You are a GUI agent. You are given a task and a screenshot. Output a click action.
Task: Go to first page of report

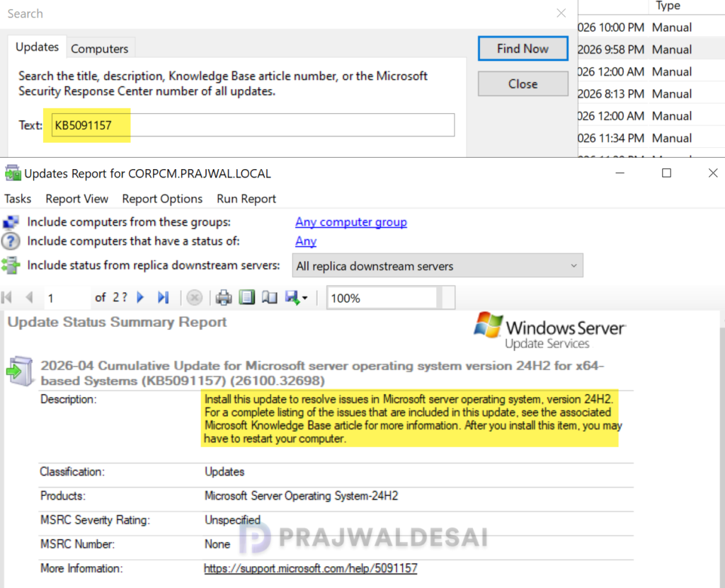tap(7, 298)
